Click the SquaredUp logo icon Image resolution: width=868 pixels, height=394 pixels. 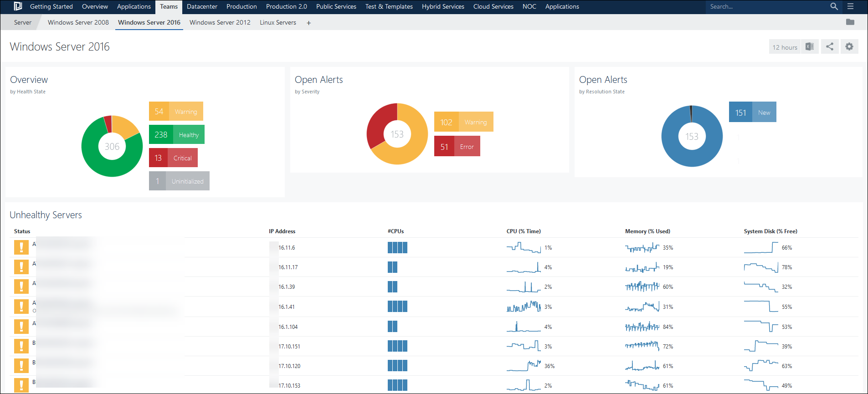(x=18, y=6)
